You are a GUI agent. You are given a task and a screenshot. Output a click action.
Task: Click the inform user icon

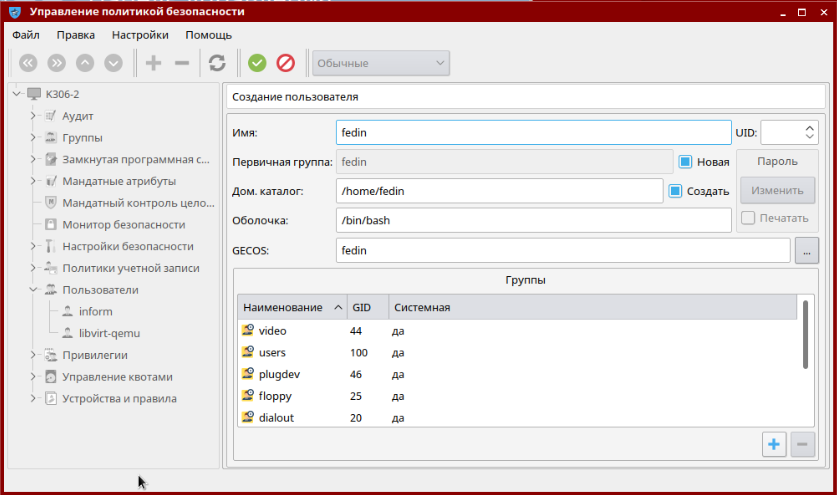67,311
